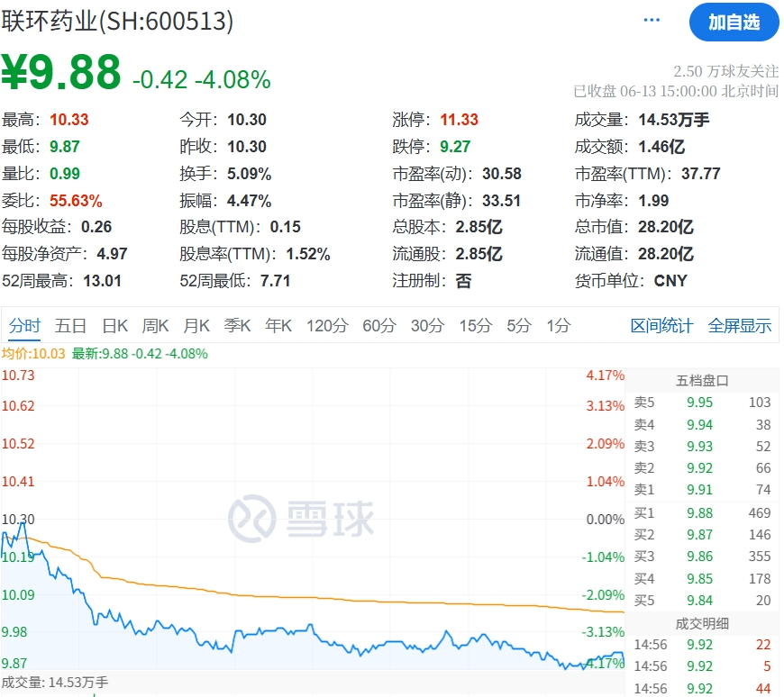The image size is (784, 697).
Task: Show the 月K chart tab
Action: click(196, 326)
